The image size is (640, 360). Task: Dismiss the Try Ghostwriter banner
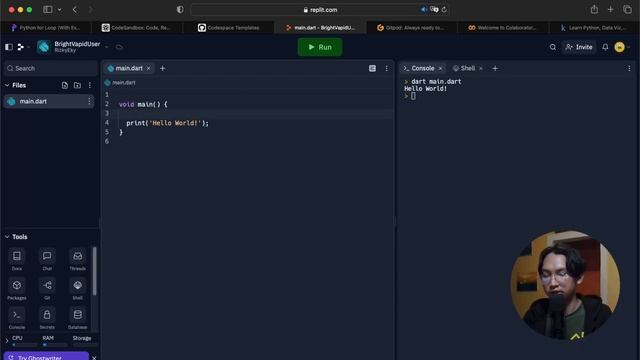[94, 358]
